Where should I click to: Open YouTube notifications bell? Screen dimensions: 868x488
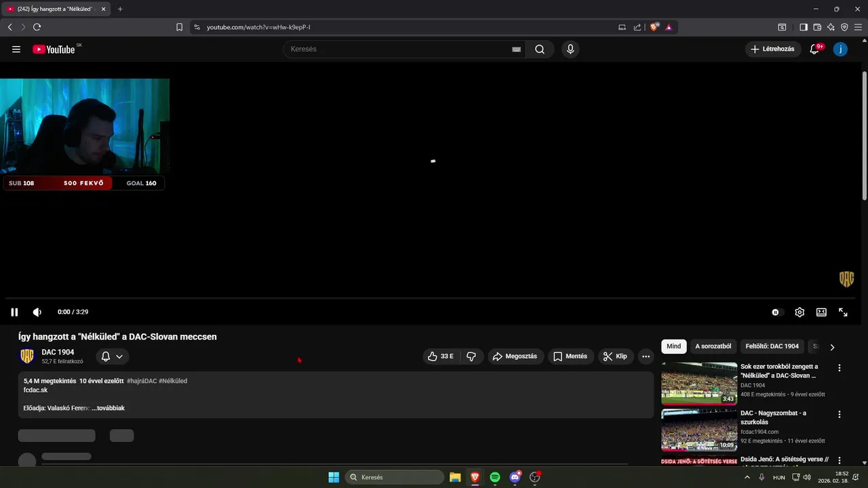point(815,49)
